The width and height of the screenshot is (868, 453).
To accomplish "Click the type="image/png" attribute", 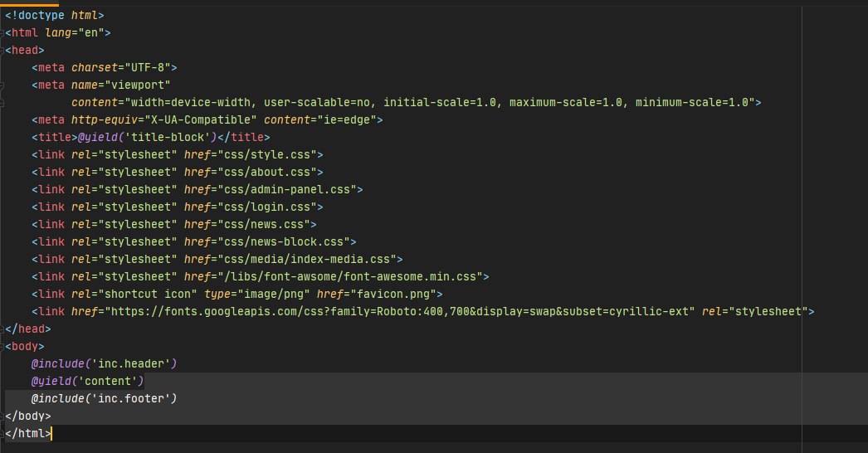I will (257, 294).
